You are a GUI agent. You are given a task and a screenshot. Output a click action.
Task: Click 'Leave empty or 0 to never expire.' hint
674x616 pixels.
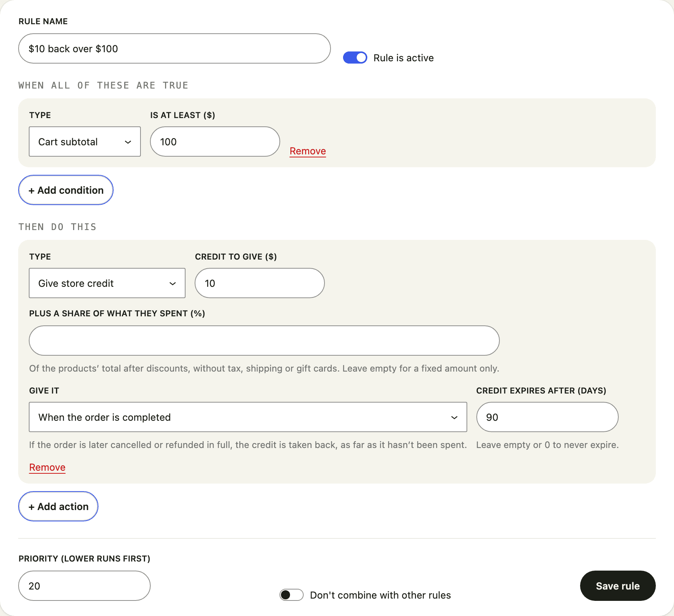(548, 445)
